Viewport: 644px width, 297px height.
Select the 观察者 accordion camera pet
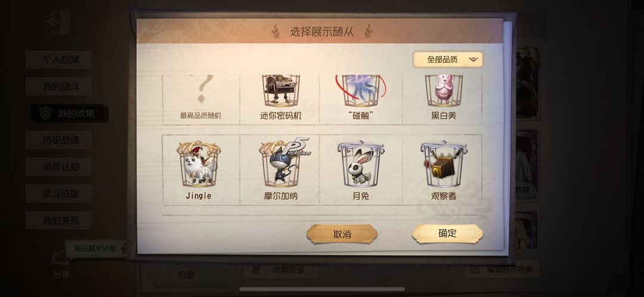pos(444,165)
